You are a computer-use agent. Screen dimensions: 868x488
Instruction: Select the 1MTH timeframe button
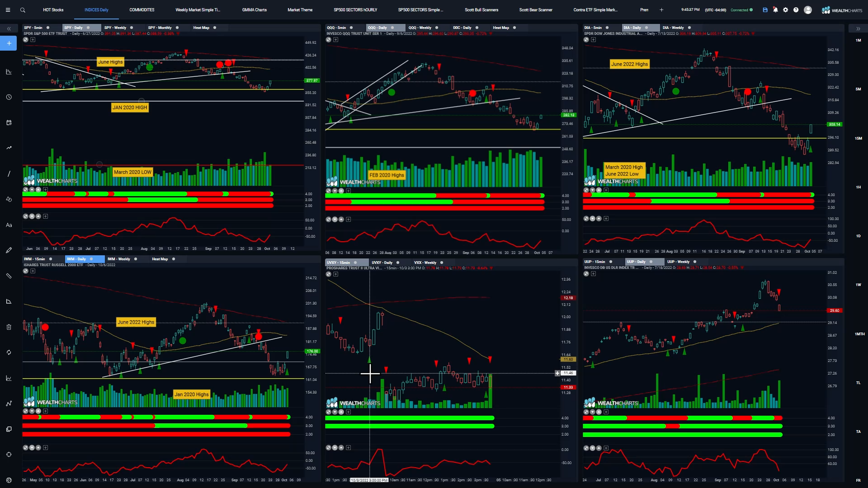859,334
